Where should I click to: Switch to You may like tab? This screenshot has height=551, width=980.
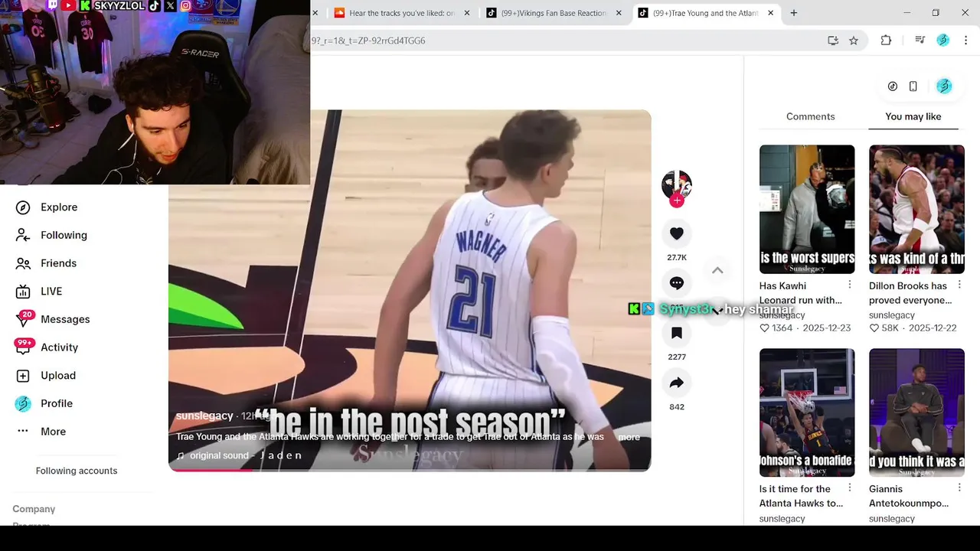click(913, 116)
